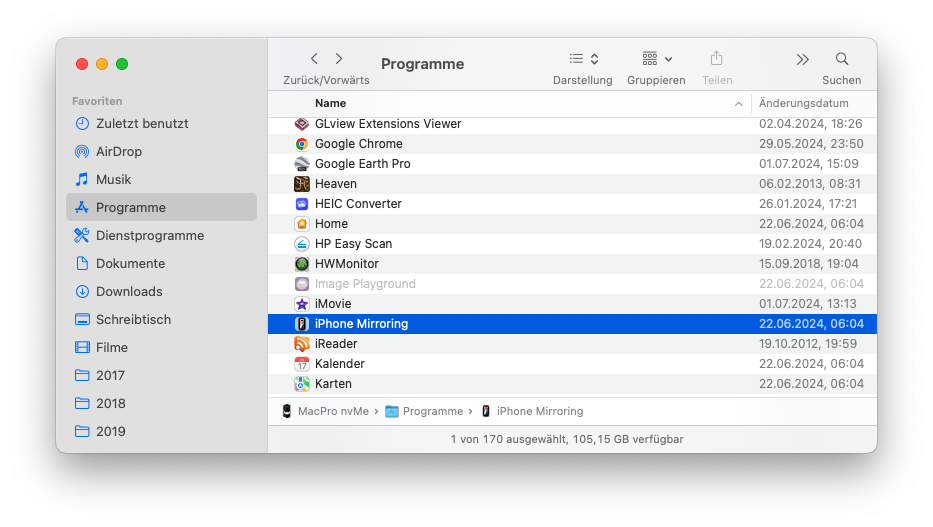933x527 pixels.
Task: Click Programme folder in the path bar
Action: (424, 411)
